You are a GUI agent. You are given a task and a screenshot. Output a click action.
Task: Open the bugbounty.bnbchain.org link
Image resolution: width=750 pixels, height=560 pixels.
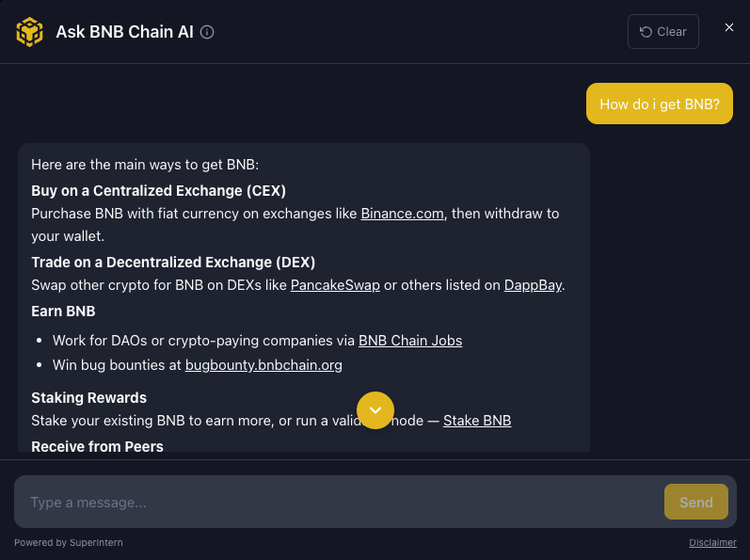coord(263,365)
